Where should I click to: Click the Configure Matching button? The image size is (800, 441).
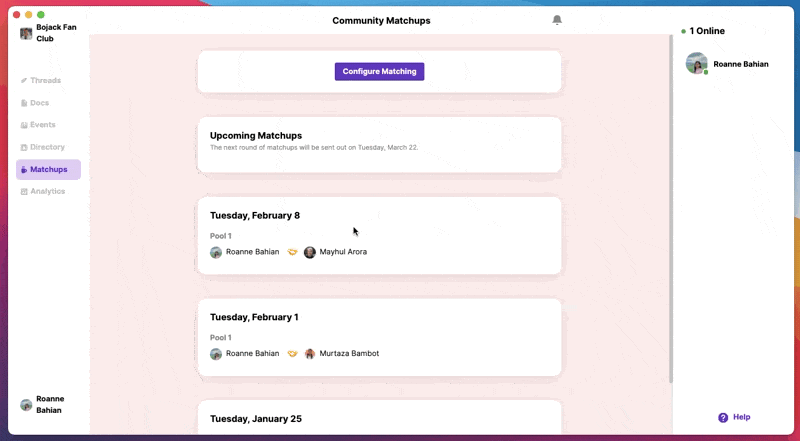379,71
